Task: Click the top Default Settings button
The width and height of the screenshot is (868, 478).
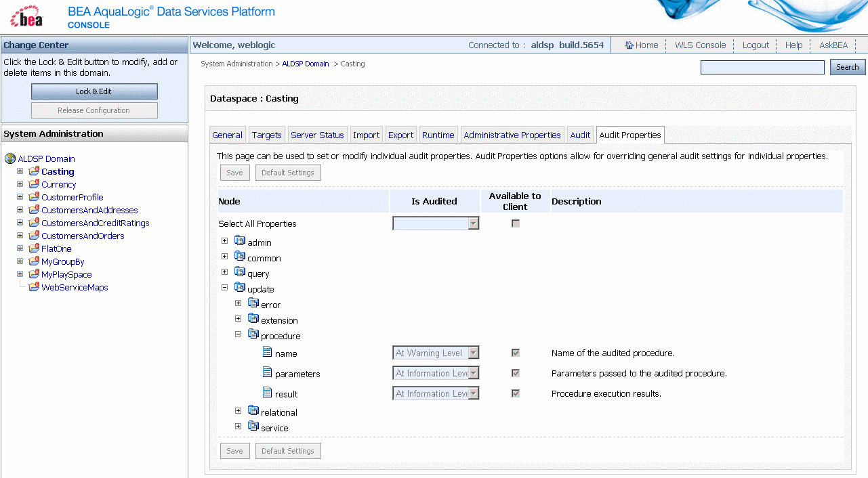Action: 288,173
